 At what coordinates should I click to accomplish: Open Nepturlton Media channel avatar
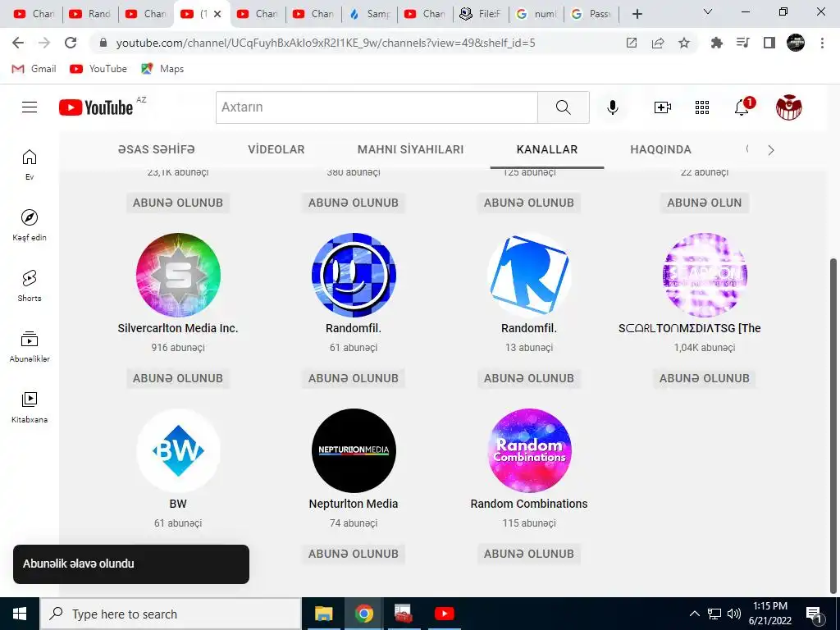pos(354,450)
